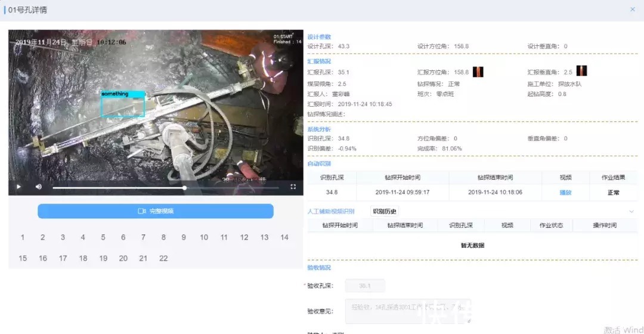The height and width of the screenshot is (334, 644).
Task: Close the 01号孔详情 dialog
Action: pyautogui.click(x=633, y=10)
